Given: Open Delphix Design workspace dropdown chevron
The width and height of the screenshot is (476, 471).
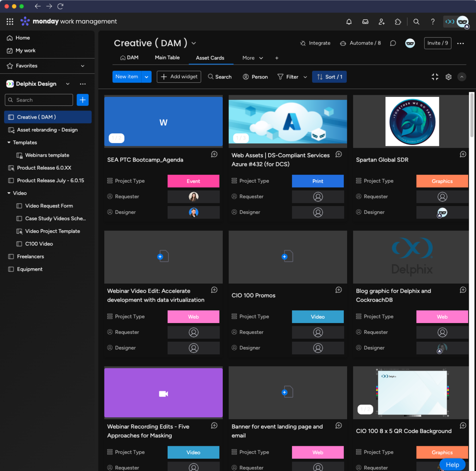Looking at the screenshot, I should 68,84.
